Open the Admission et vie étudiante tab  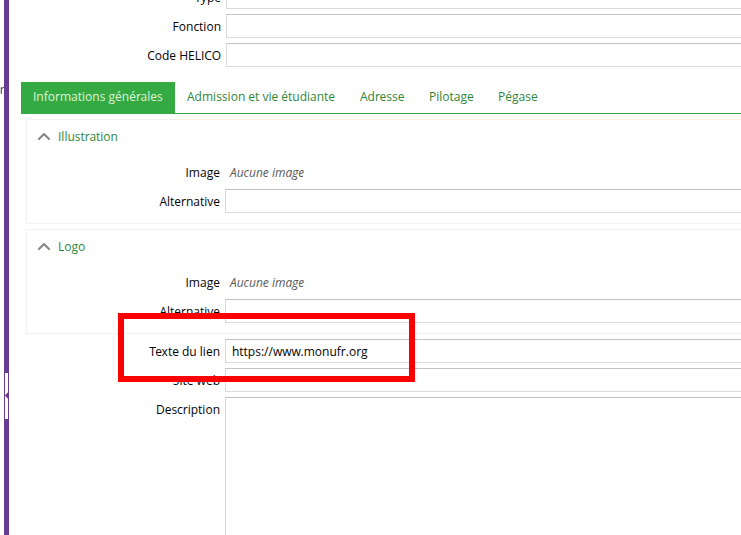pos(260,97)
